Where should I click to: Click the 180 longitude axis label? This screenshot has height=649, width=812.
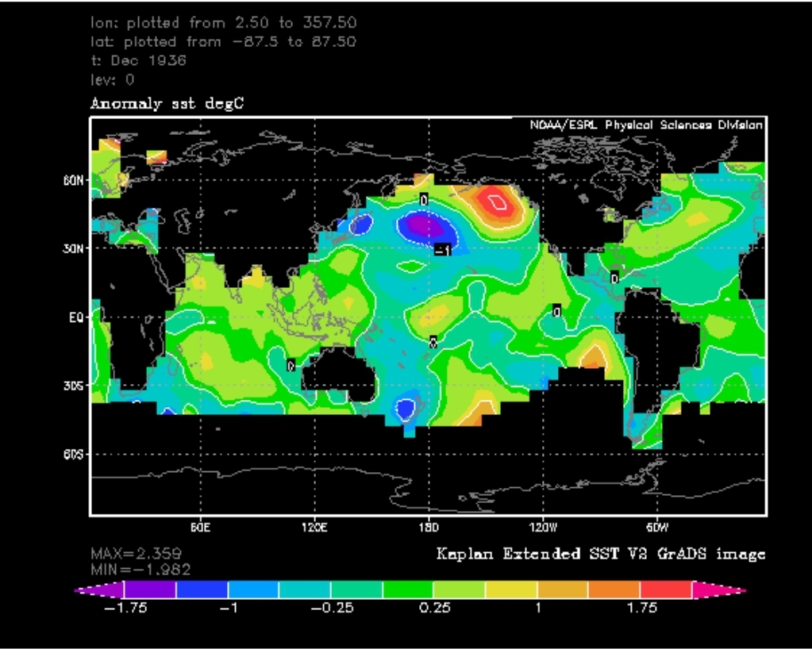(428, 526)
